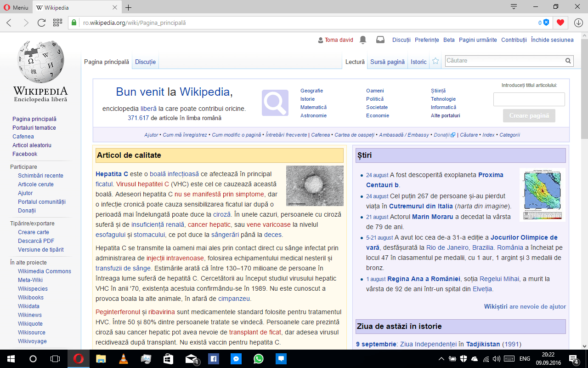This screenshot has height=368, width=588.
Task: Click the address bar URL field
Action: pyautogui.click(x=310, y=23)
